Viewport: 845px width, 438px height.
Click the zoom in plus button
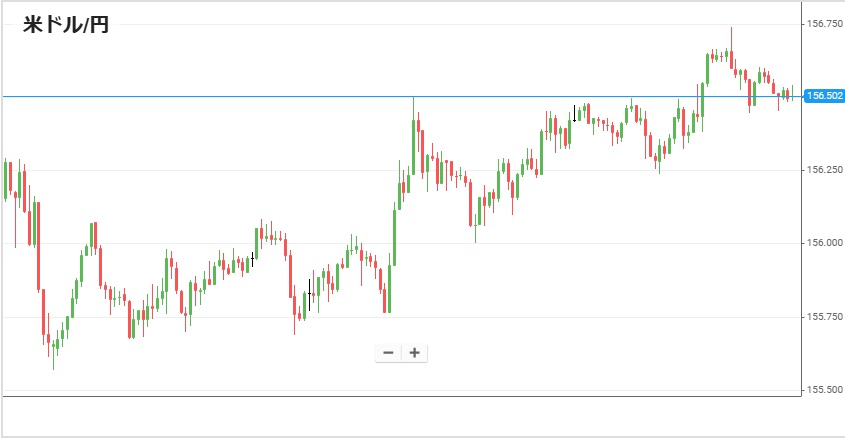pos(414,352)
